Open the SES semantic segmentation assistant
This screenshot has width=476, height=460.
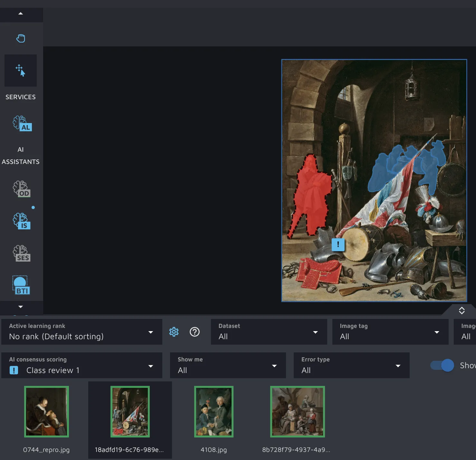(22, 253)
